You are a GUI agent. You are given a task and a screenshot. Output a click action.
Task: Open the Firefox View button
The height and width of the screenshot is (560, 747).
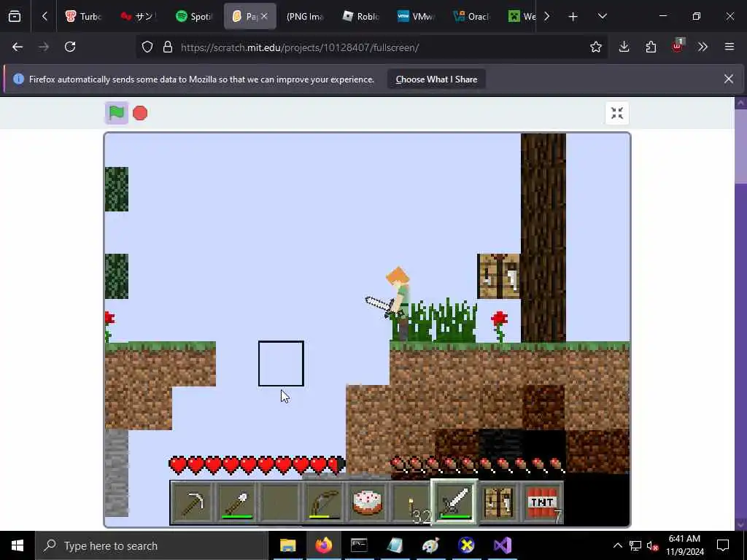pyautogui.click(x=15, y=16)
